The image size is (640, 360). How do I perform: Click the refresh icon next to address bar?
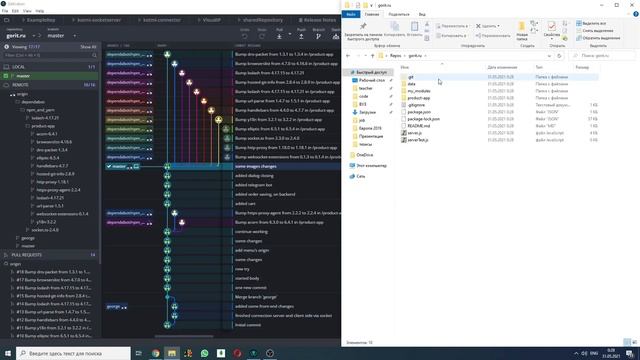tap(559, 56)
